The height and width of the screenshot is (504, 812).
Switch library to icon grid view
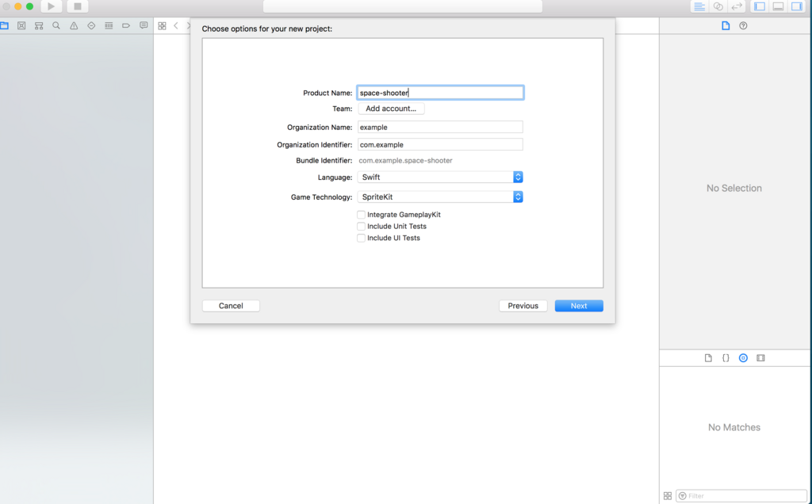[x=668, y=496]
